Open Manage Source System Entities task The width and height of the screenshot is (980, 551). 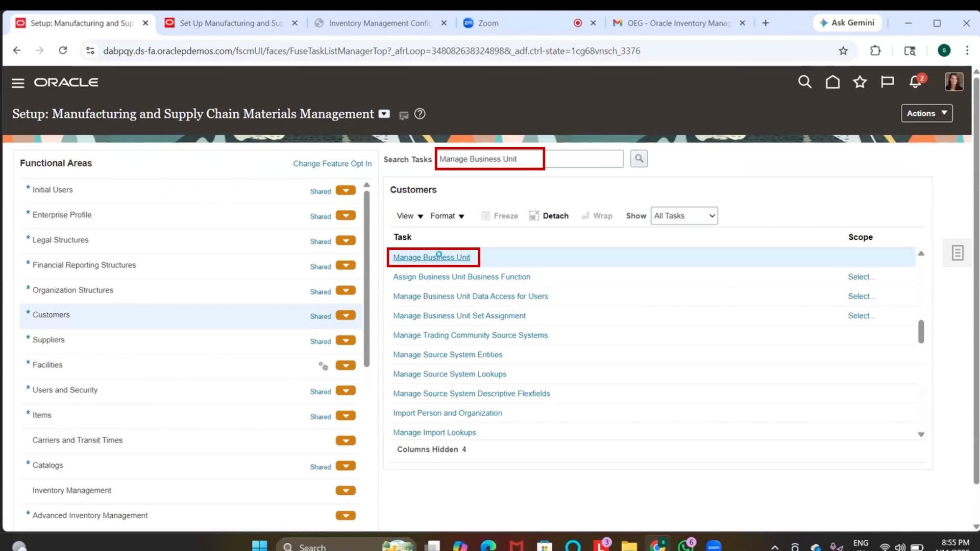[x=447, y=355]
